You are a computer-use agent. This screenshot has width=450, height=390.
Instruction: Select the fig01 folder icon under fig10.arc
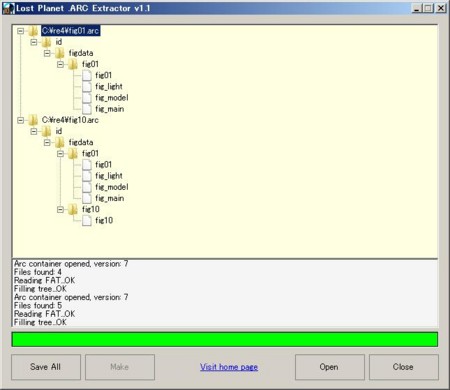(x=73, y=154)
